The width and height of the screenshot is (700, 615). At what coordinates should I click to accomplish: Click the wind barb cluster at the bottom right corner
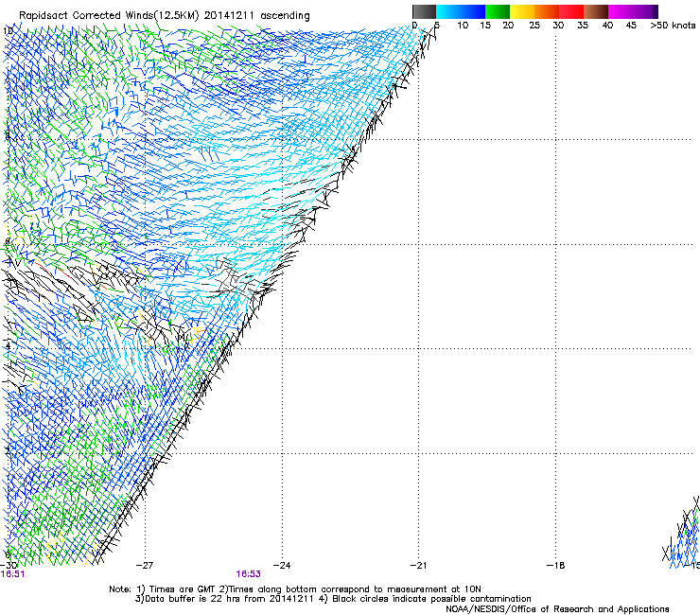pos(681,533)
